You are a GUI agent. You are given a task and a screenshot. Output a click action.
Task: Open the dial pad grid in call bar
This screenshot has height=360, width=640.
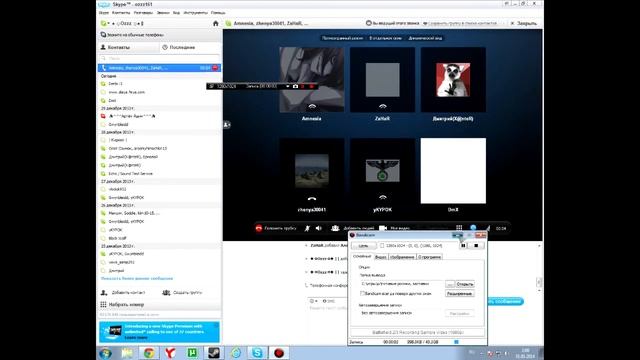(459, 228)
